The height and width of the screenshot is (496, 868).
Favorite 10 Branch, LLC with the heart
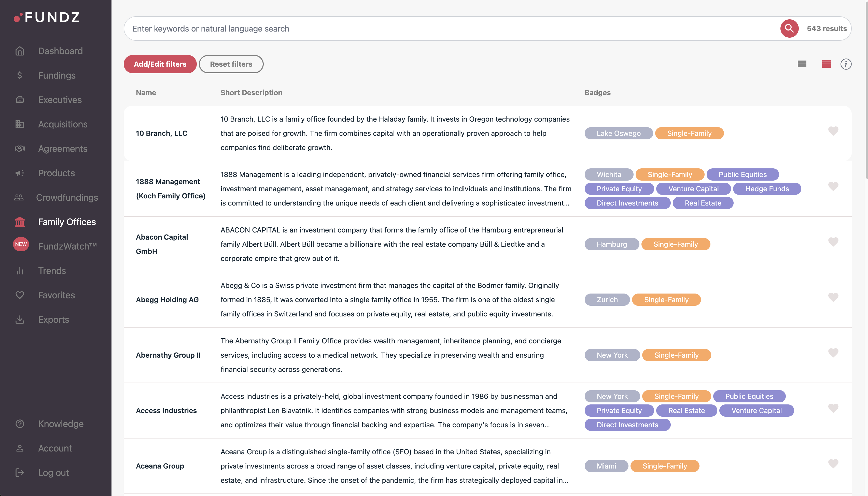(833, 131)
